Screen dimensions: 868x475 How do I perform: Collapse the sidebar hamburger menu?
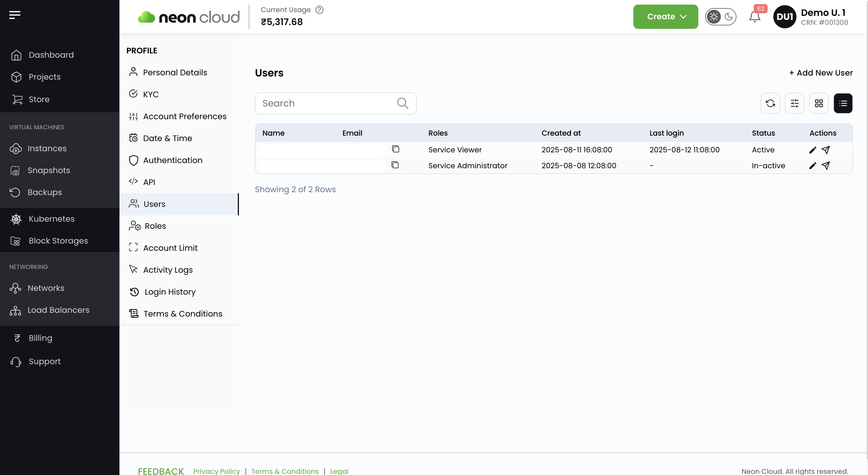tap(15, 15)
